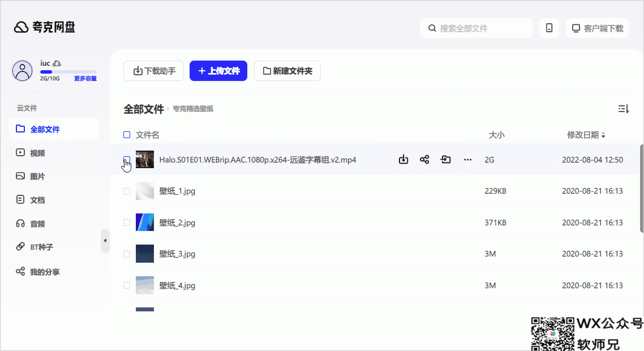Click the 上传文件 upload button
Screen dimensions: 644x351
[218, 71]
